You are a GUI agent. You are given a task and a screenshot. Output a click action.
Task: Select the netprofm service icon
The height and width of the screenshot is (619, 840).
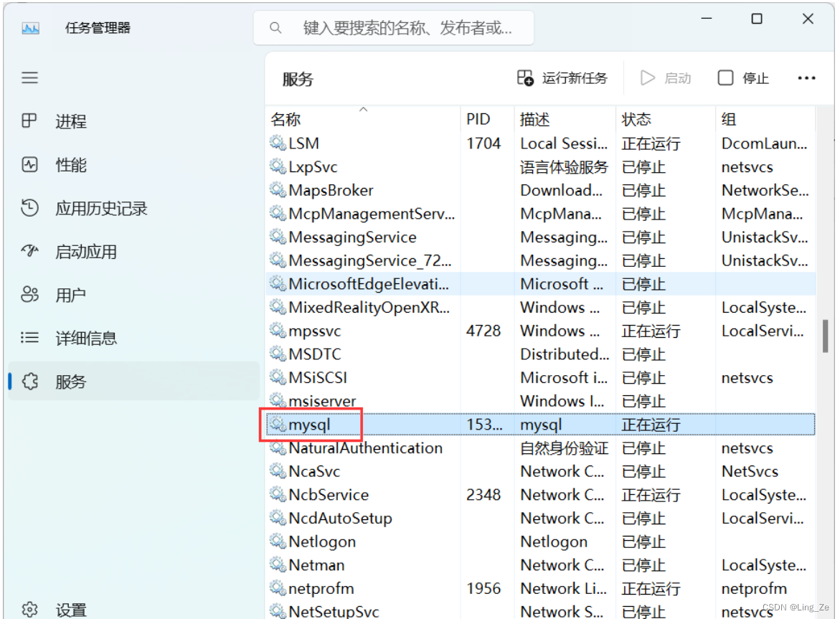[278, 588]
